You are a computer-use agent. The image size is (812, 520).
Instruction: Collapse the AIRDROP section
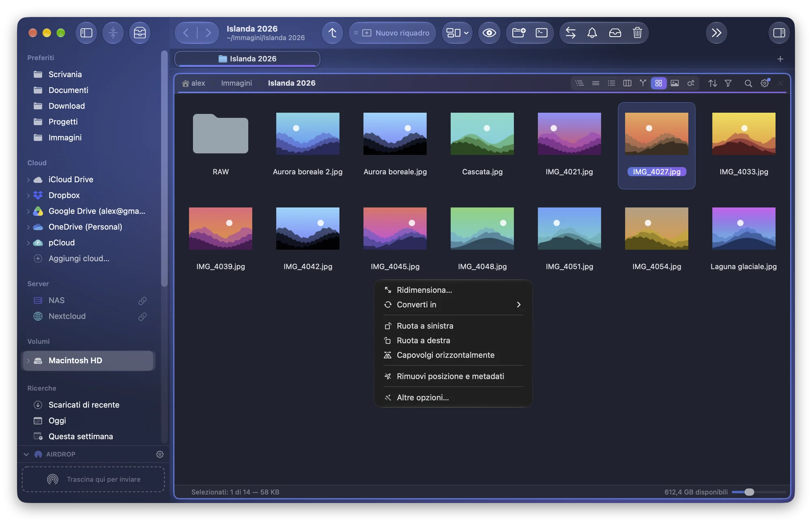[26, 454]
